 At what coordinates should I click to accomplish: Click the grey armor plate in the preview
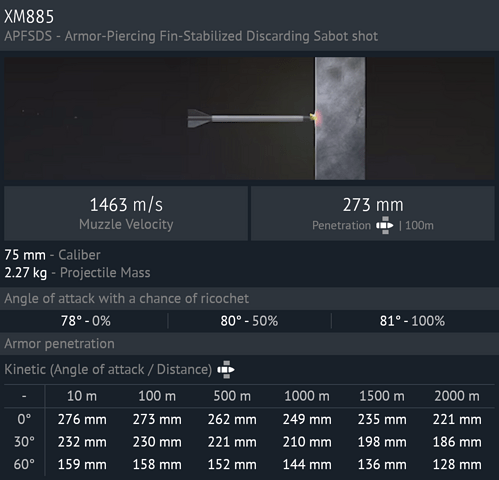pos(340,118)
